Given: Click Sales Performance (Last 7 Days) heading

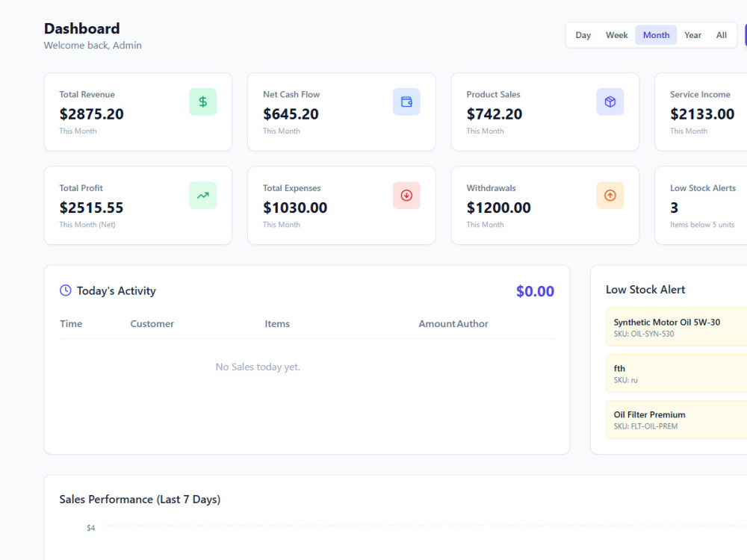Looking at the screenshot, I should coord(140,500).
